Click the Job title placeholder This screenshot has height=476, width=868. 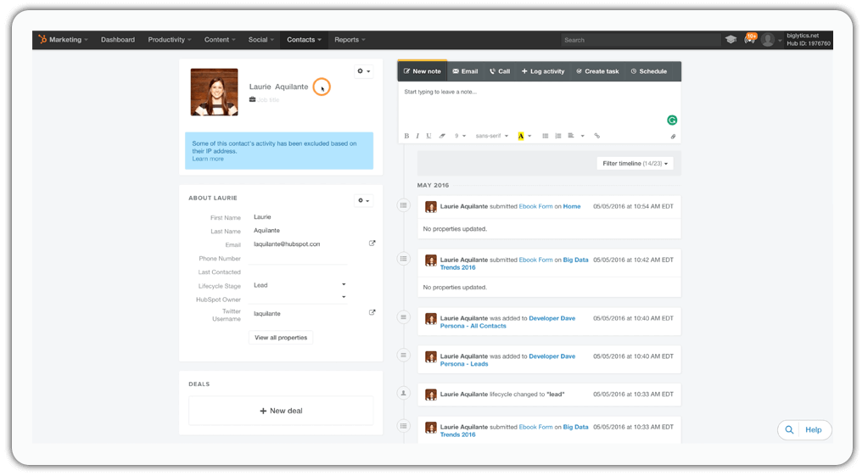click(268, 99)
